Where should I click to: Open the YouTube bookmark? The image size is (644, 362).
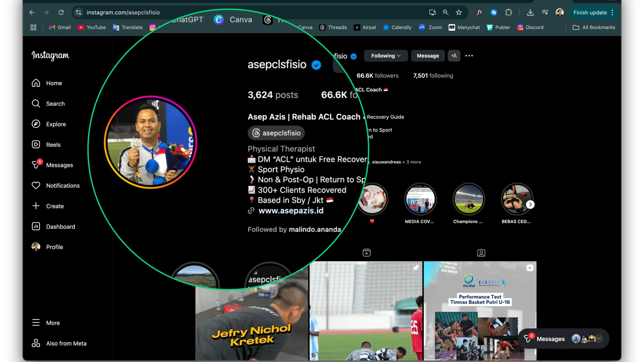[92, 27]
